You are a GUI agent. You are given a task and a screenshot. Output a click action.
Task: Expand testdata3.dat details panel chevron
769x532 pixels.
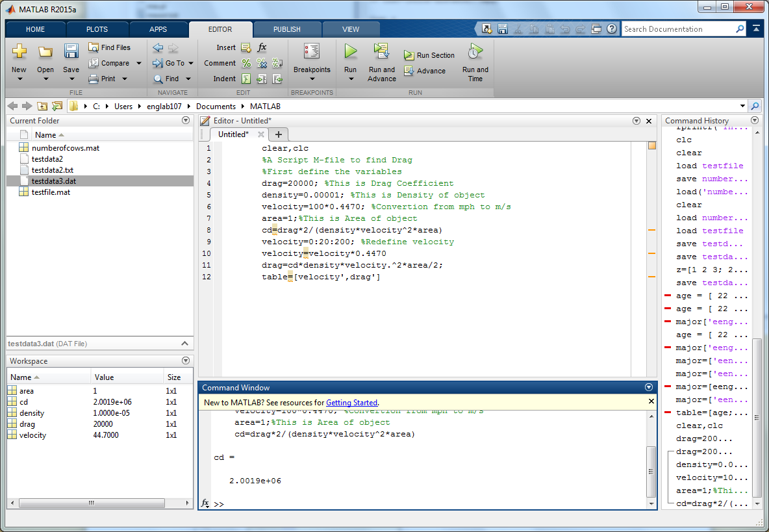point(184,344)
